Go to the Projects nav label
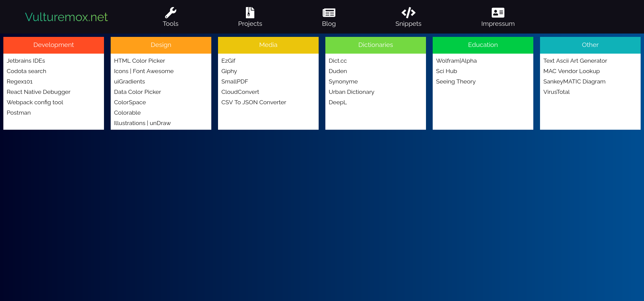The width and height of the screenshot is (644, 301). tap(250, 24)
